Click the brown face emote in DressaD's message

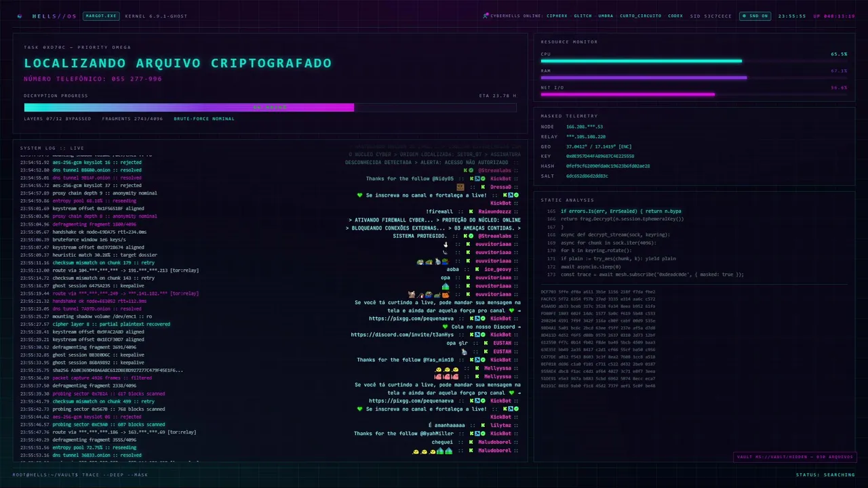pyautogui.click(x=460, y=187)
